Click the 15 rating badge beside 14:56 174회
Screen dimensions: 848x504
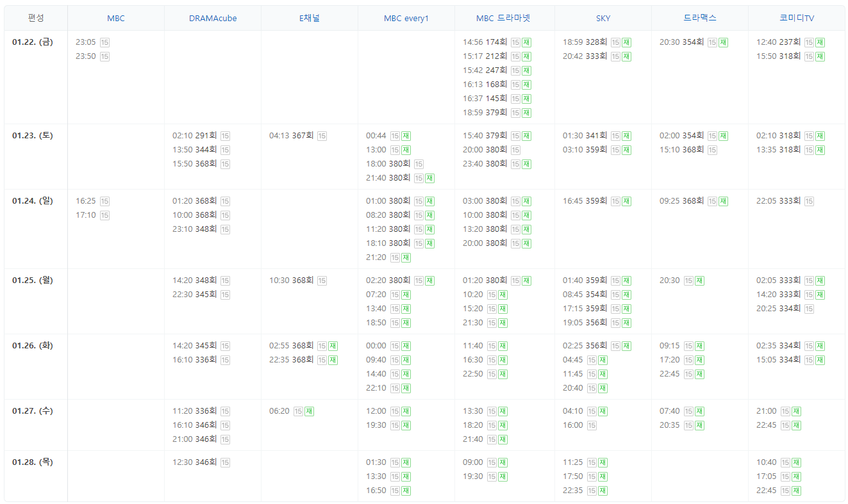[515, 42]
